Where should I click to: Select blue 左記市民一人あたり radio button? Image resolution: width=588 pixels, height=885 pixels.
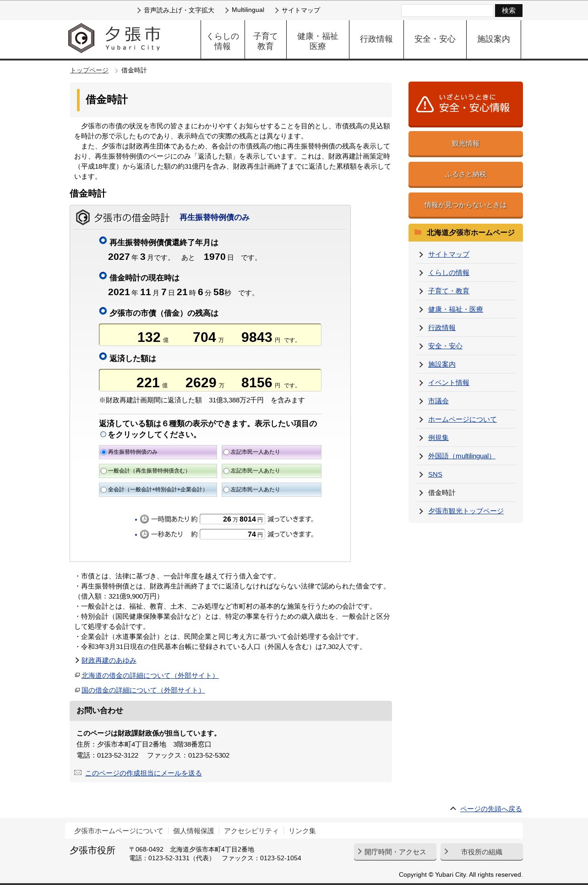[x=226, y=489]
